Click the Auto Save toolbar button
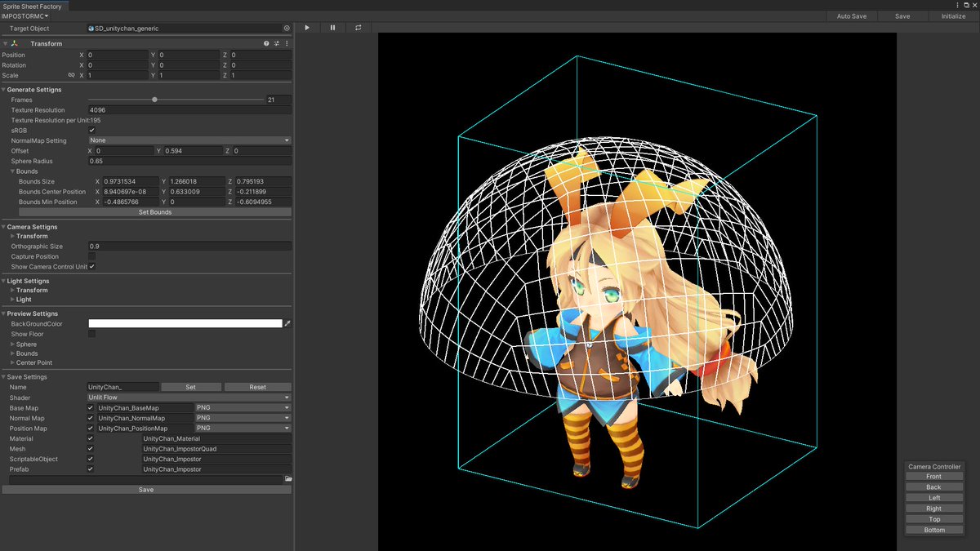 click(x=852, y=16)
